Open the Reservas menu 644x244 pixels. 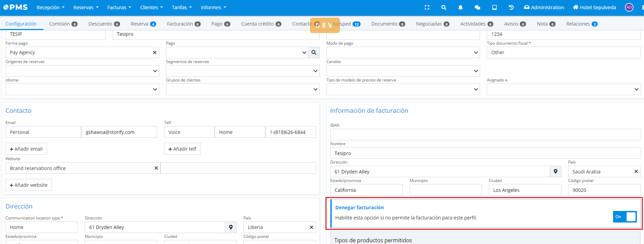coord(86,7)
